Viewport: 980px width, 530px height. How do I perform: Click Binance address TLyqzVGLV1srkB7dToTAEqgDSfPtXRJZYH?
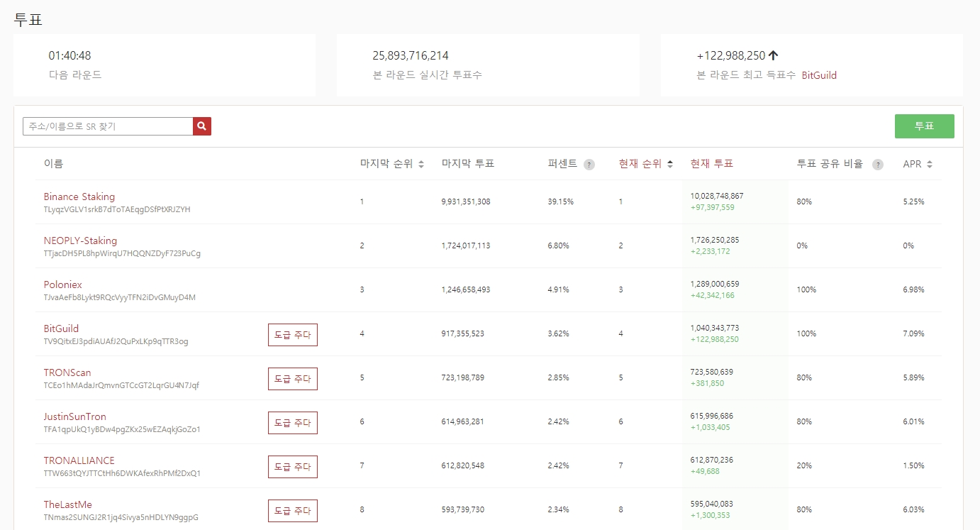pyautogui.click(x=117, y=210)
